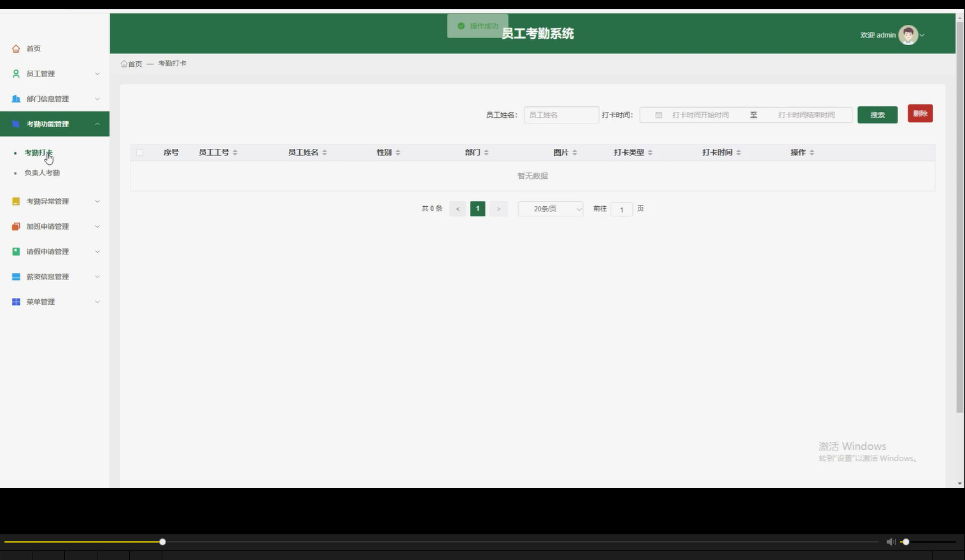Open 首页 menu label in sidebar
Image resolution: width=965 pixels, height=560 pixels.
point(34,48)
